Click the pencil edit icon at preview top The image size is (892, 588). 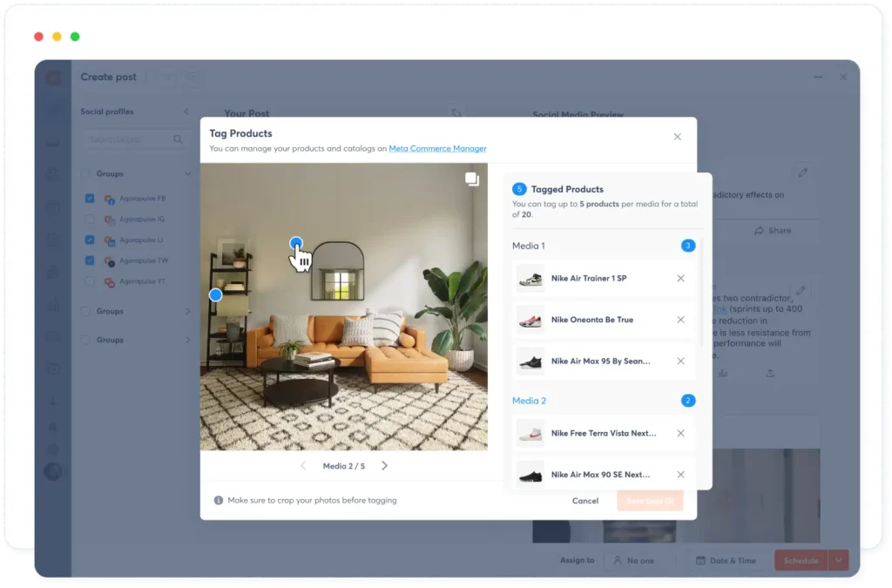[x=802, y=172]
